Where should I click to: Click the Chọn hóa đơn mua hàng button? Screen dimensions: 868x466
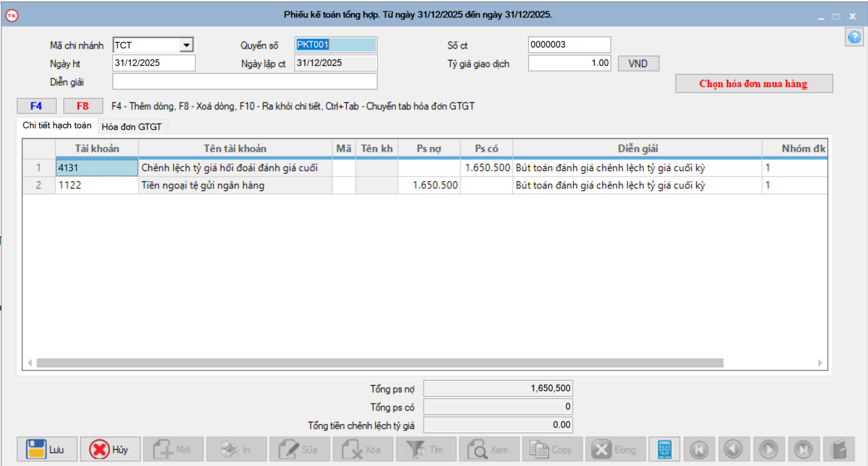(x=754, y=84)
